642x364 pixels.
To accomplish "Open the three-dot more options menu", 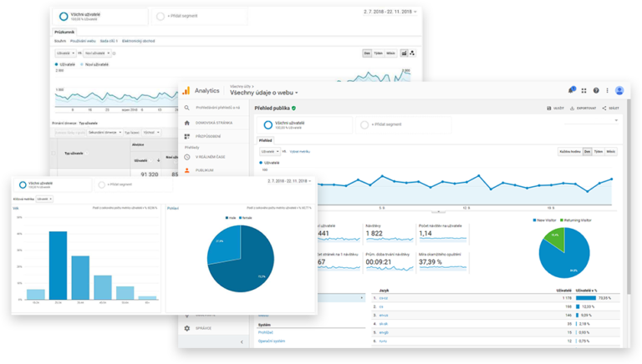I will [607, 91].
